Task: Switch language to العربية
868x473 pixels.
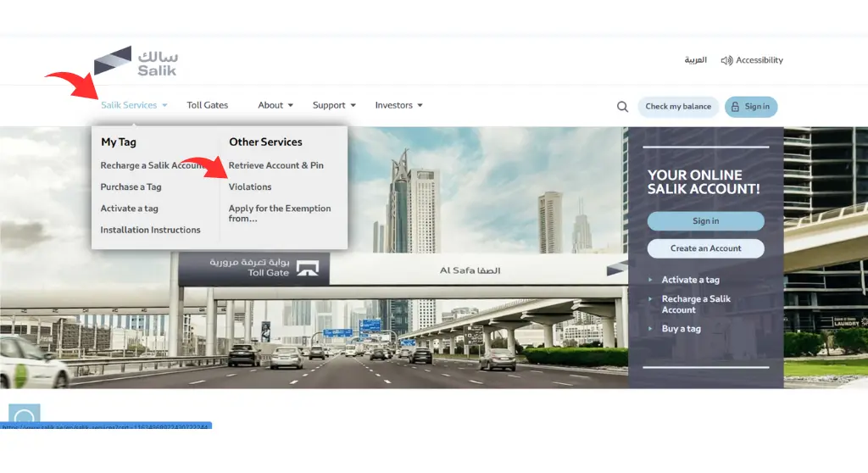Action: click(x=695, y=60)
